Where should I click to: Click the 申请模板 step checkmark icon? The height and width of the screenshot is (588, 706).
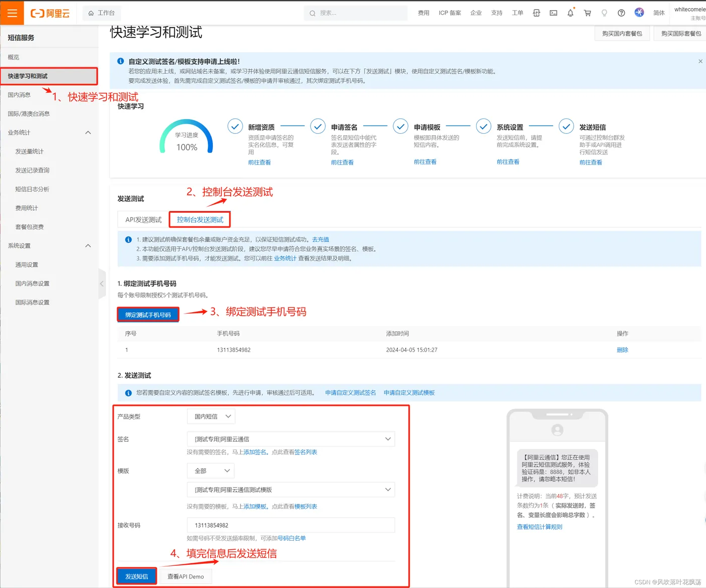tap(400, 126)
